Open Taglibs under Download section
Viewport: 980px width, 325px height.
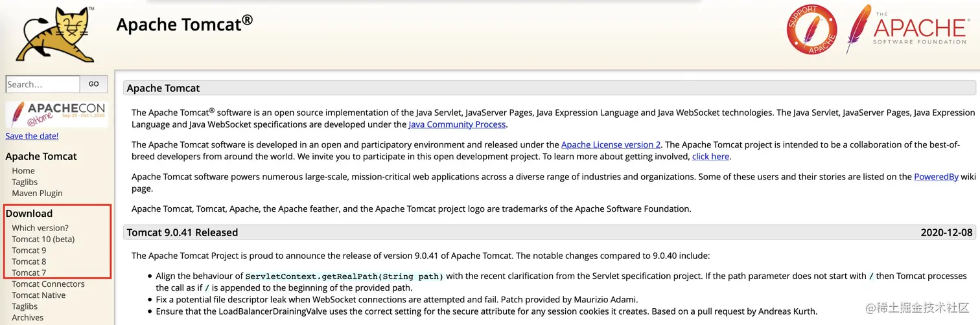[25, 306]
